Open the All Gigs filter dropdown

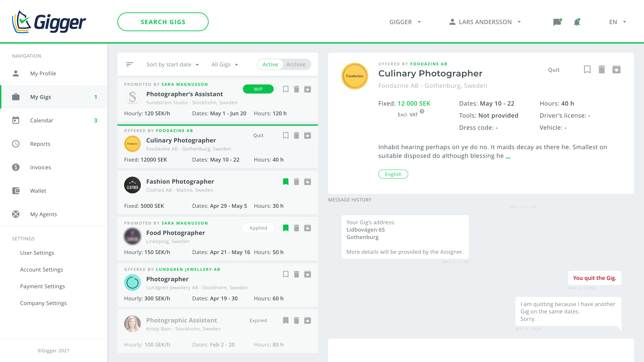[x=225, y=65]
